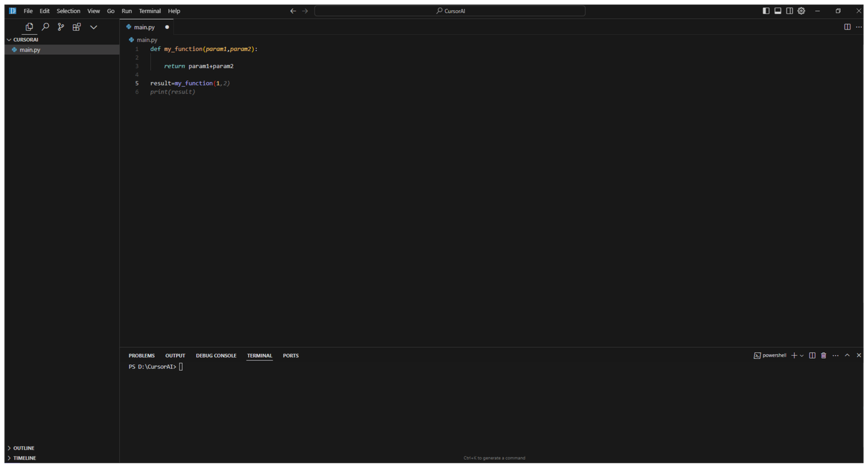
Task: Click the powershell terminal label
Action: (x=770, y=356)
